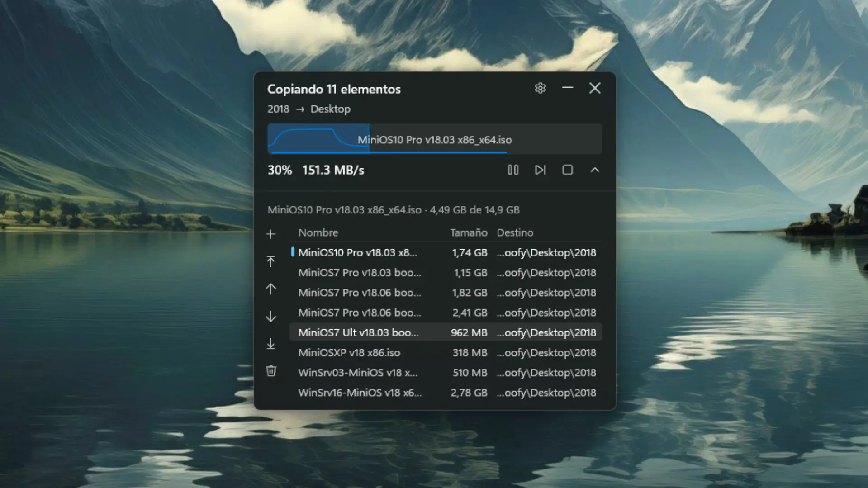The width and height of the screenshot is (868, 488).
Task: Skip the current file being copied
Action: (541, 170)
